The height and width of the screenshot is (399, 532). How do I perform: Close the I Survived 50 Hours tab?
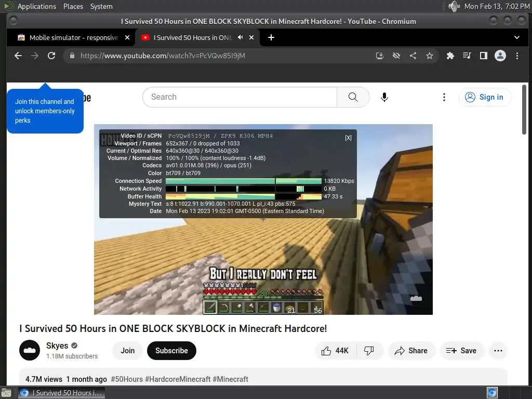click(x=251, y=37)
